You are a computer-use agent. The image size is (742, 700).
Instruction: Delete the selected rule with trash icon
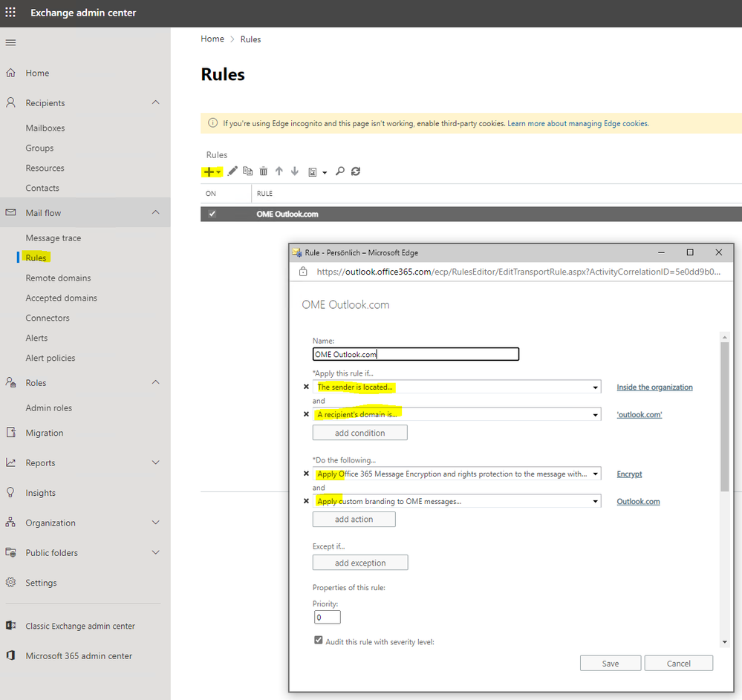coord(263,171)
